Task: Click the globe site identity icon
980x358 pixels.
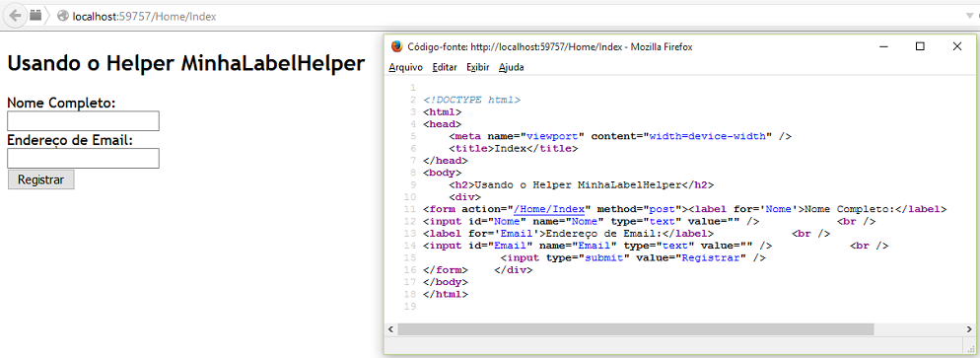Action: pyautogui.click(x=62, y=16)
